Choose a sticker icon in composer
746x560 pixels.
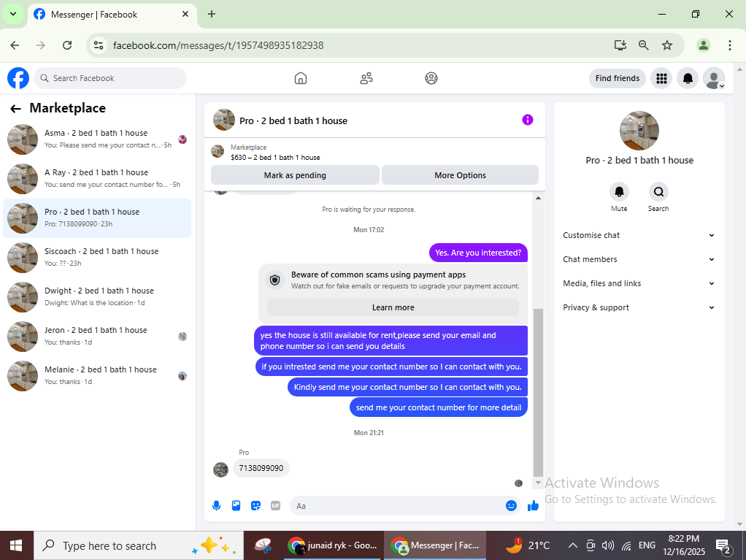pos(256,506)
